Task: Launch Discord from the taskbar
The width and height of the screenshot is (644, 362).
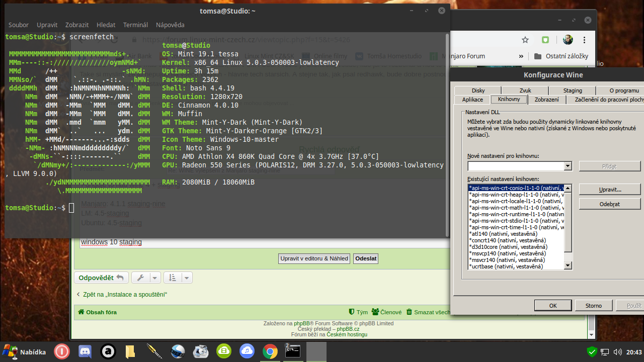Action: (x=85, y=351)
